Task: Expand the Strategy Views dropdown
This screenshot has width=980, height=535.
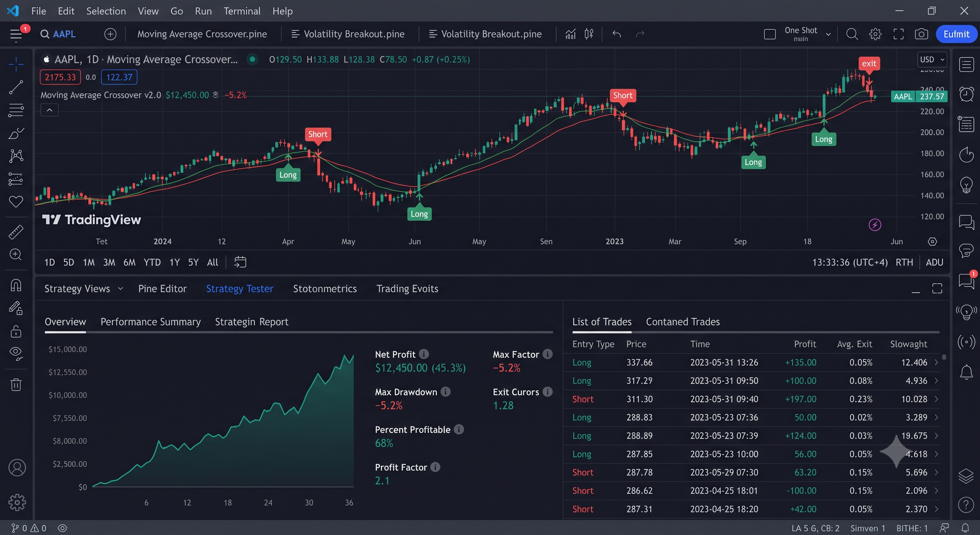Action: 84,289
